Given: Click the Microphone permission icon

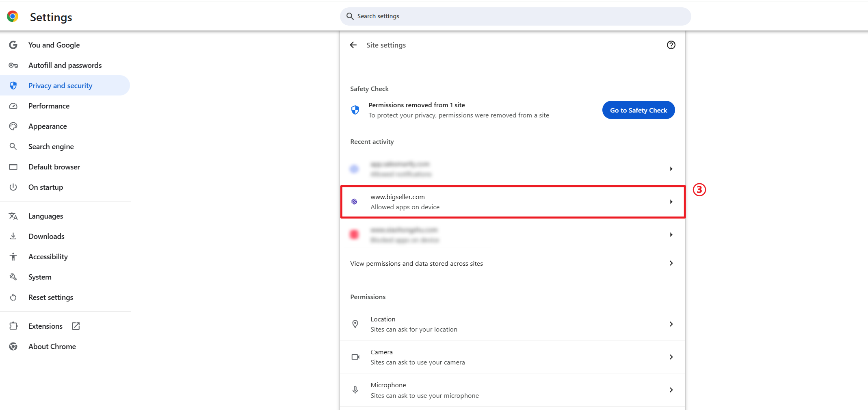Looking at the screenshot, I should click(355, 390).
